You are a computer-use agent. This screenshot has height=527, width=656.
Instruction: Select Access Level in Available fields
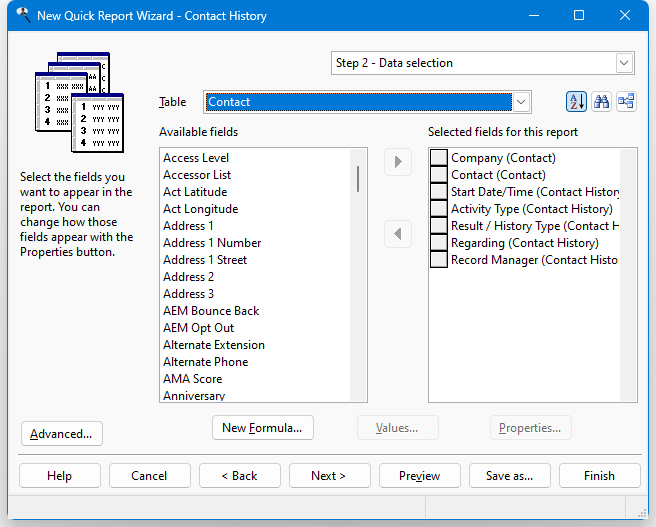pos(256,158)
